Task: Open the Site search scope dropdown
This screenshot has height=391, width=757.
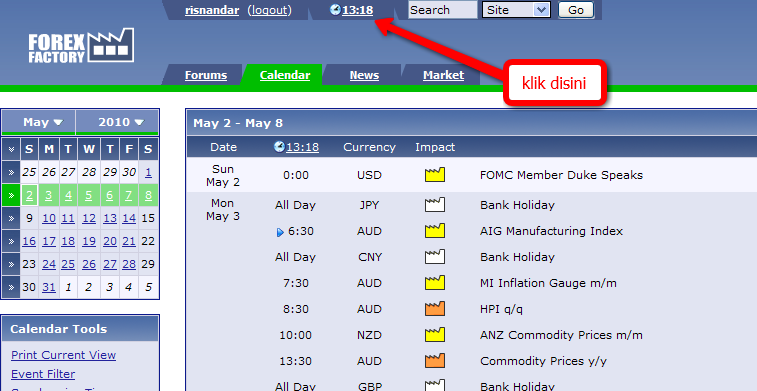Action: click(x=516, y=10)
